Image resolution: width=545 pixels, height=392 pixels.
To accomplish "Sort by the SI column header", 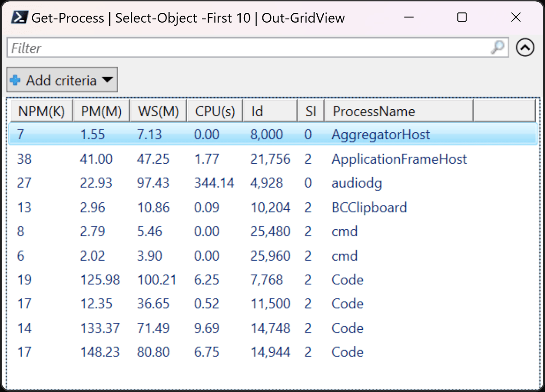I will coord(311,111).
